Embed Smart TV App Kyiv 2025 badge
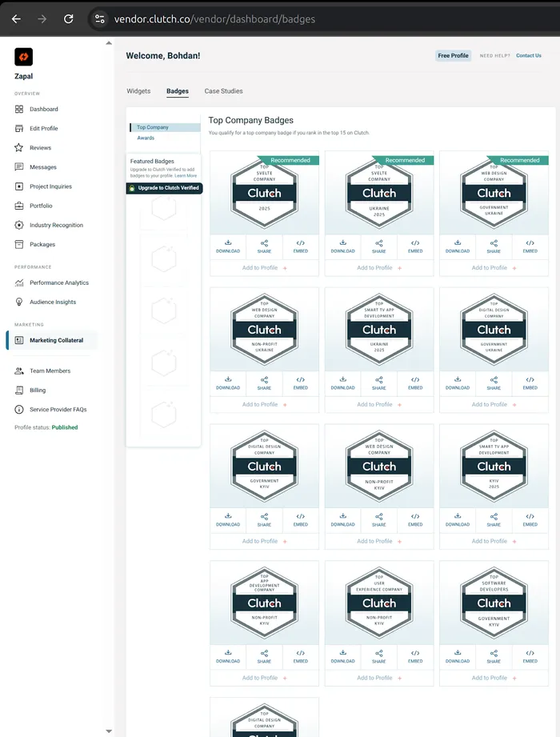This screenshot has height=737, width=560. (x=530, y=520)
